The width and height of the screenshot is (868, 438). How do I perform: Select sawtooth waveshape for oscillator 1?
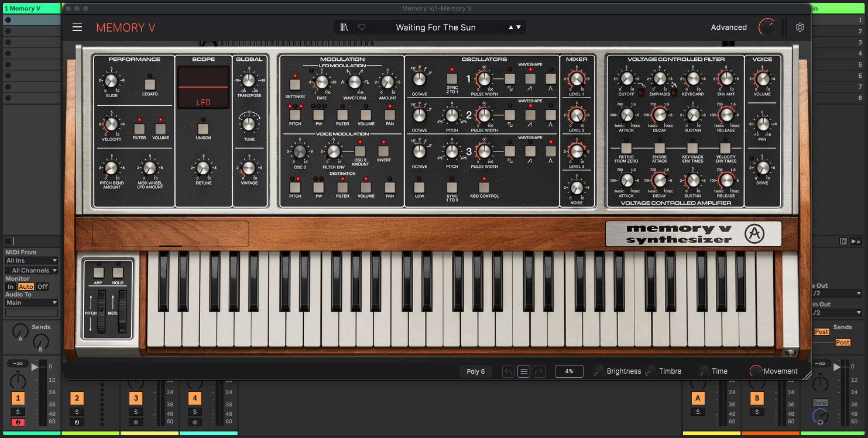pyautogui.click(x=530, y=78)
